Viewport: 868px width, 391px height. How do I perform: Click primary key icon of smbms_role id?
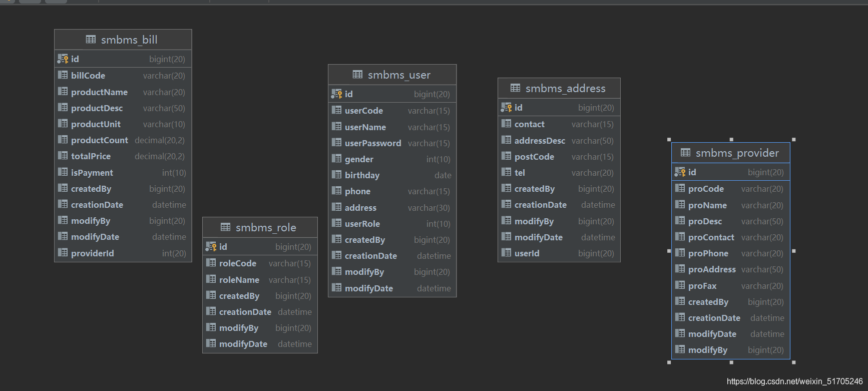click(x=211, y=246)
